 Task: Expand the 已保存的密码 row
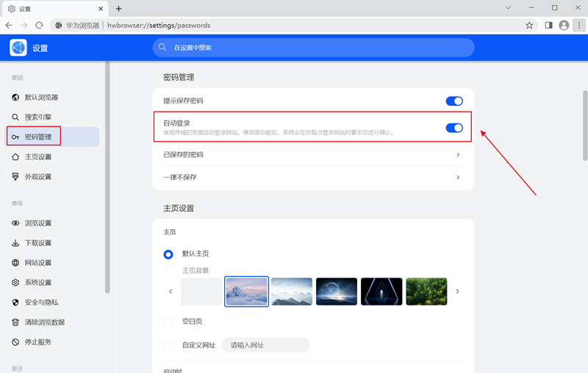(x=458, y=155)
